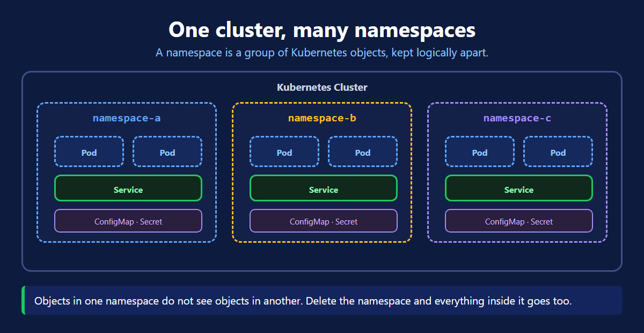Select the first Pod box in namespace-a
This screenshot has width=644, height=333.
click(89, 151)
